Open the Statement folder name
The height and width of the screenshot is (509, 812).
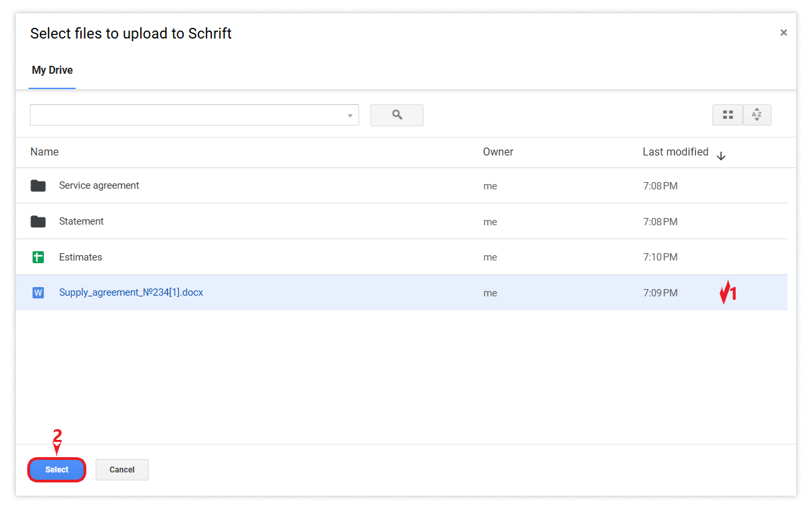[81, 221]
